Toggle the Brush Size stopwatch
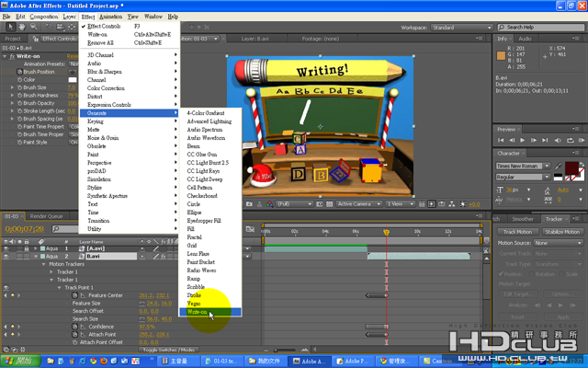The image size is (588, 368). pyautogui.click(x=20, y=87)
